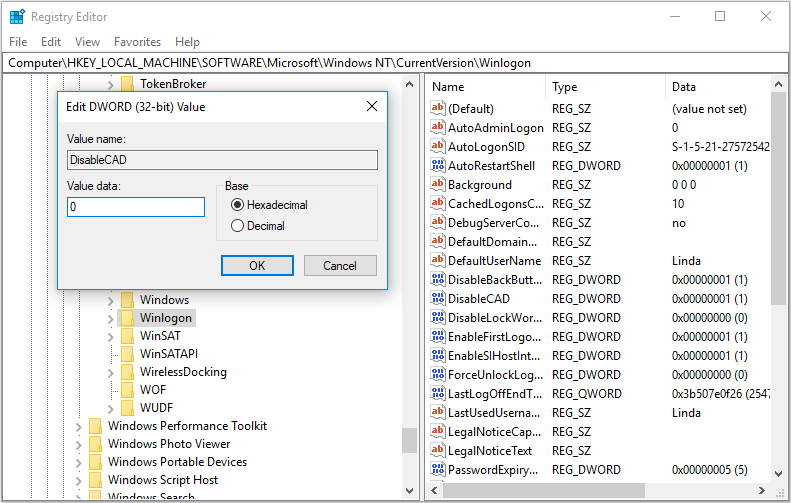
Task: Click the Value data input field
Action: click(136, 207)
